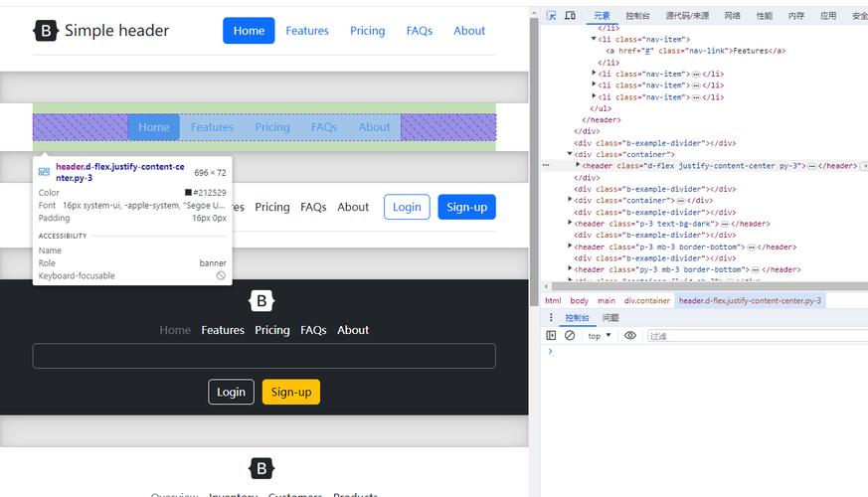Screen dimensions: 868x497
Task: Expand the header p-3 mb-3 border-bottom node
Action: 570,246
